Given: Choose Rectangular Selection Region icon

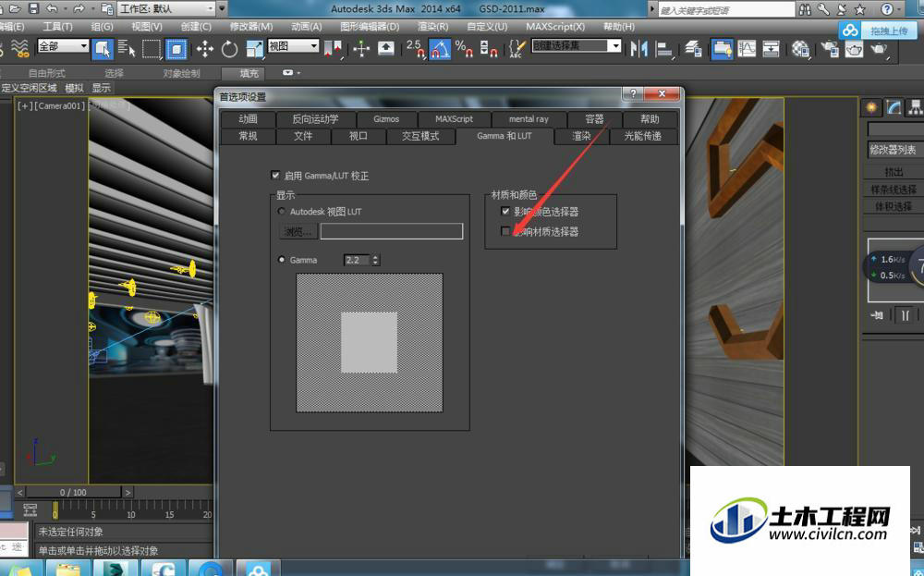Looking at the screenshot, I should click(x=152, y=49).
